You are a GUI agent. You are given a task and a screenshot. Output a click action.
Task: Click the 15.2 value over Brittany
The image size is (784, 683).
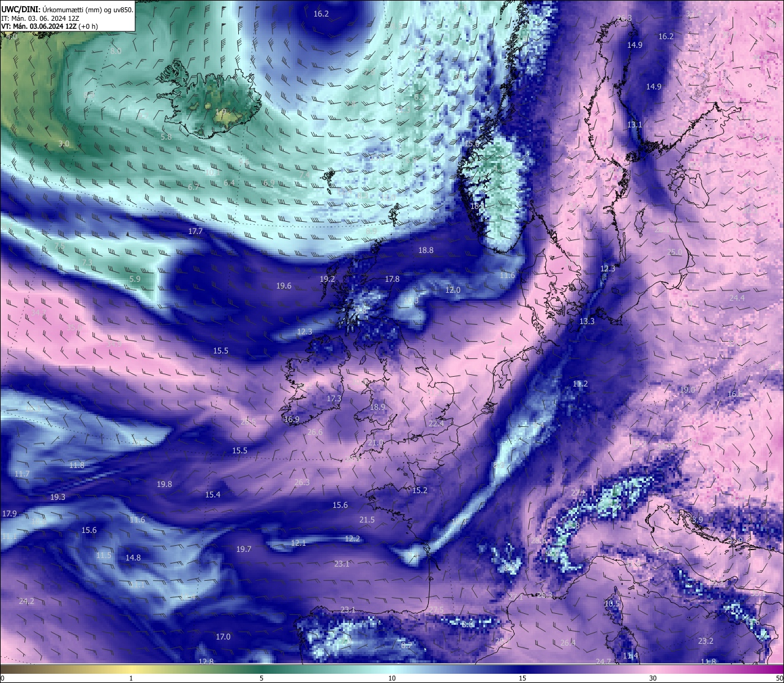click(x=420, y=490)
